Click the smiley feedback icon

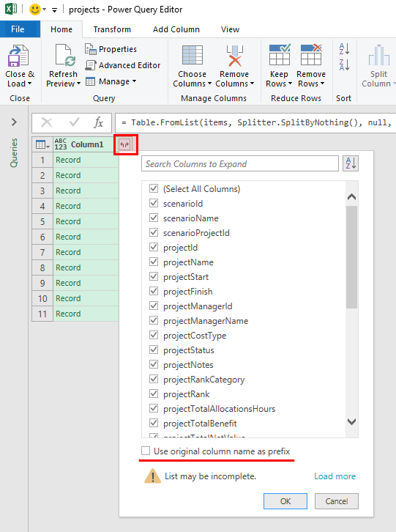click(x=34, y=10)
